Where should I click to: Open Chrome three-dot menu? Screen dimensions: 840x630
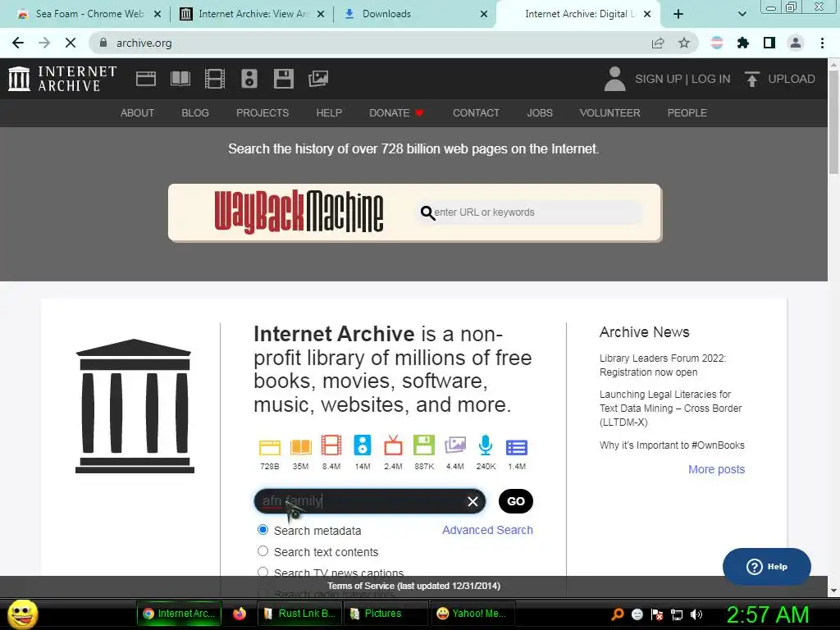pos(822,43)
